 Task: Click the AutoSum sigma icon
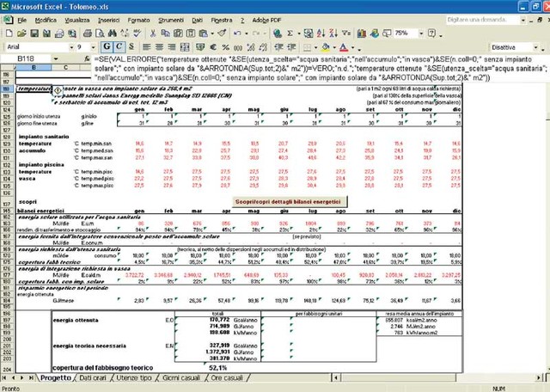[x=290, y=34]
